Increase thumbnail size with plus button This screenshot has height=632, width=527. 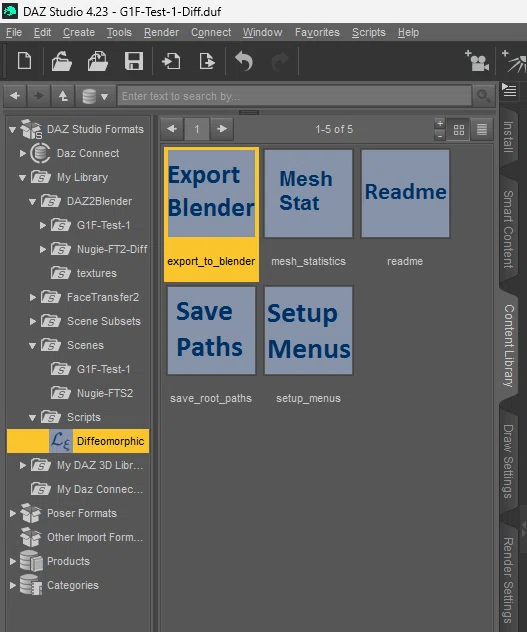[440, 124]
